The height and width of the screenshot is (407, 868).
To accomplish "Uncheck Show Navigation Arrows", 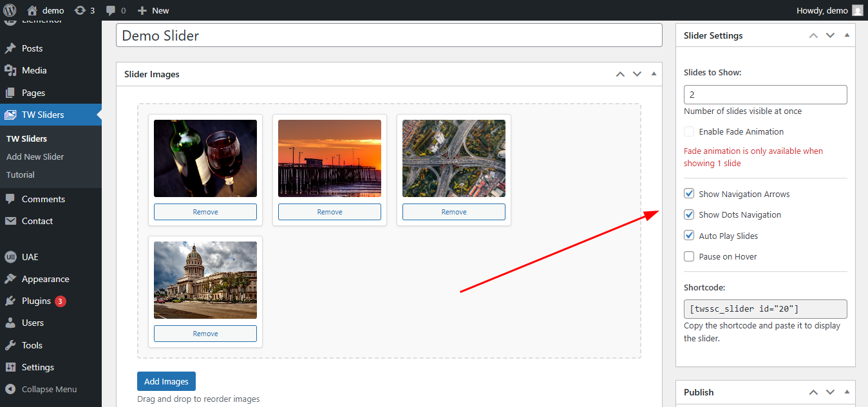I will pyautogui.click(x=689, y=194).
